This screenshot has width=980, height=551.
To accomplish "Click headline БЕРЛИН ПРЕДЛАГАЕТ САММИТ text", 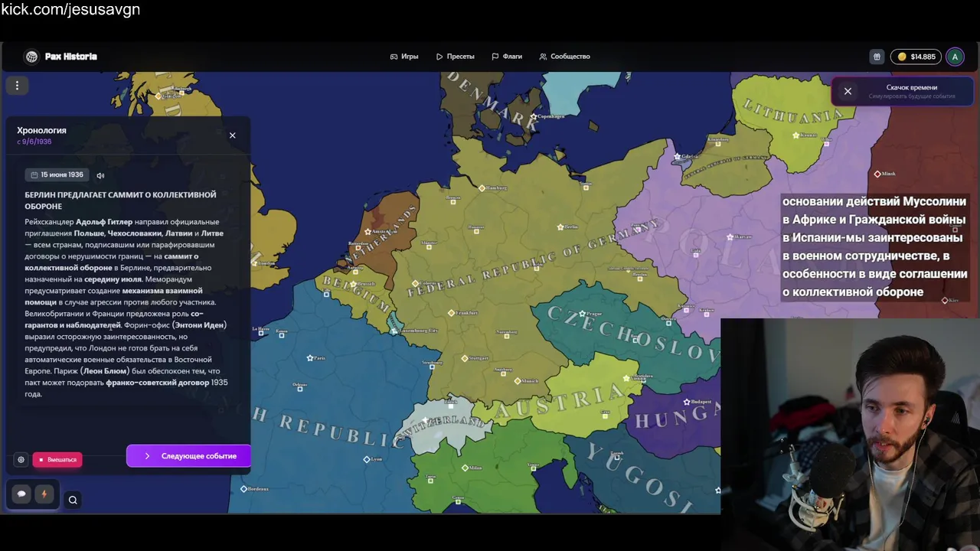I will [120, 201].
